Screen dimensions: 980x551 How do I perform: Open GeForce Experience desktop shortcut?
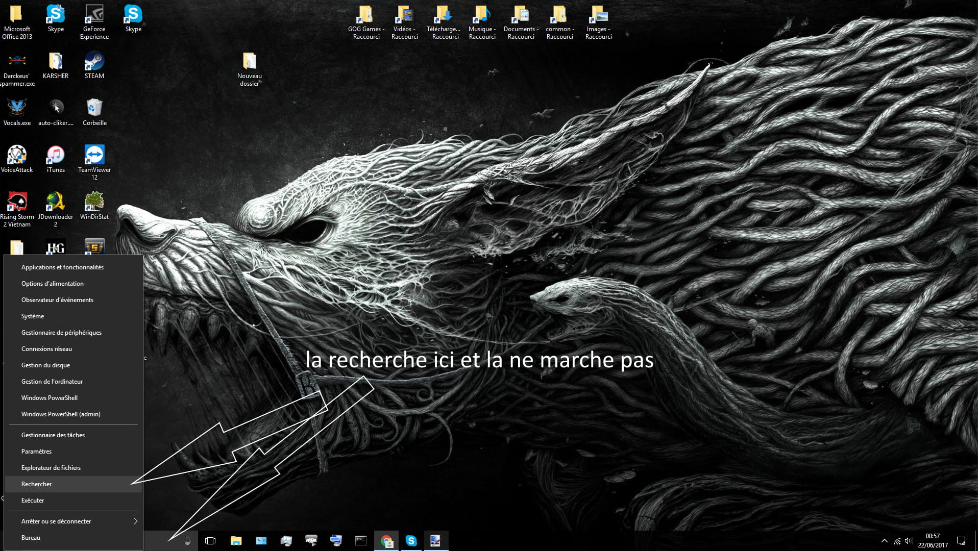94,22
